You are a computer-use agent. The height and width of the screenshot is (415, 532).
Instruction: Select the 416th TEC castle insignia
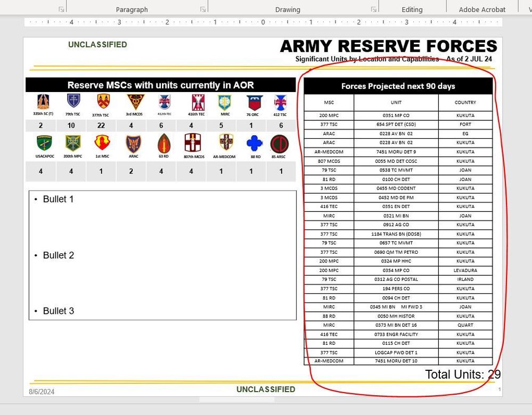(198, 102)
